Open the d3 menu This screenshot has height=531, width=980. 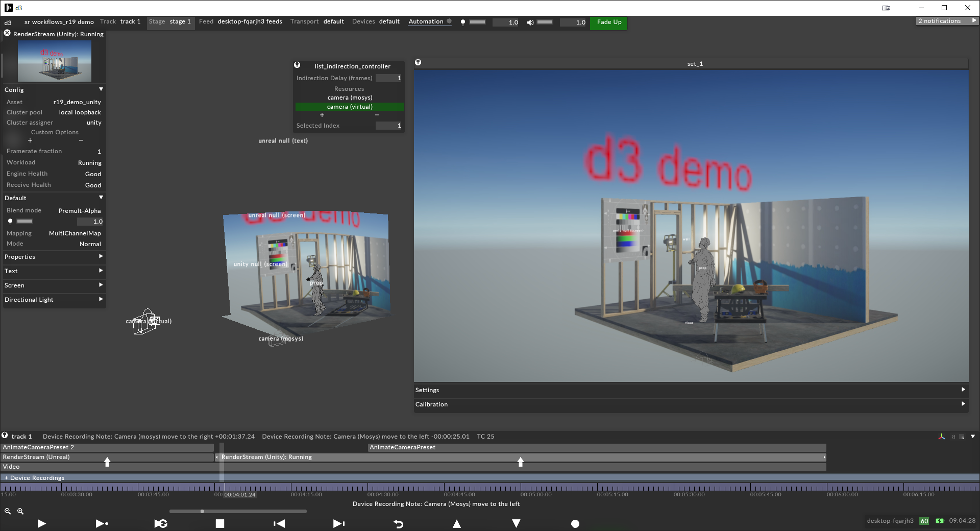click(x=8, y=22)
